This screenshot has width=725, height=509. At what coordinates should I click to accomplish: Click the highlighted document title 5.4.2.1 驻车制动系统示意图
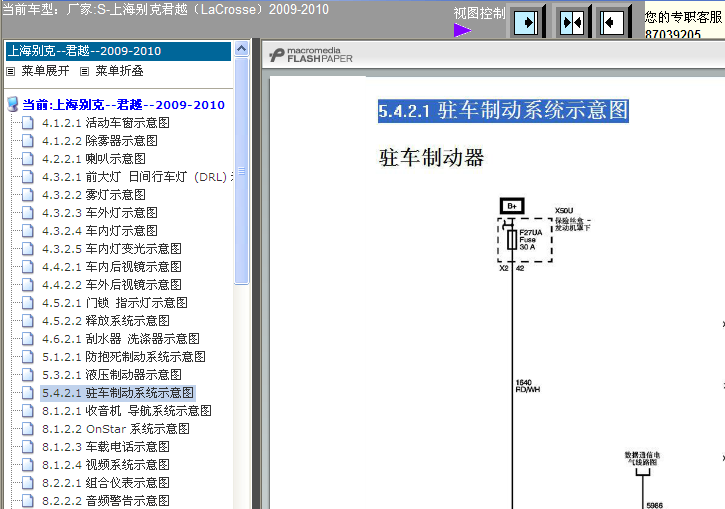pos(503,111)
